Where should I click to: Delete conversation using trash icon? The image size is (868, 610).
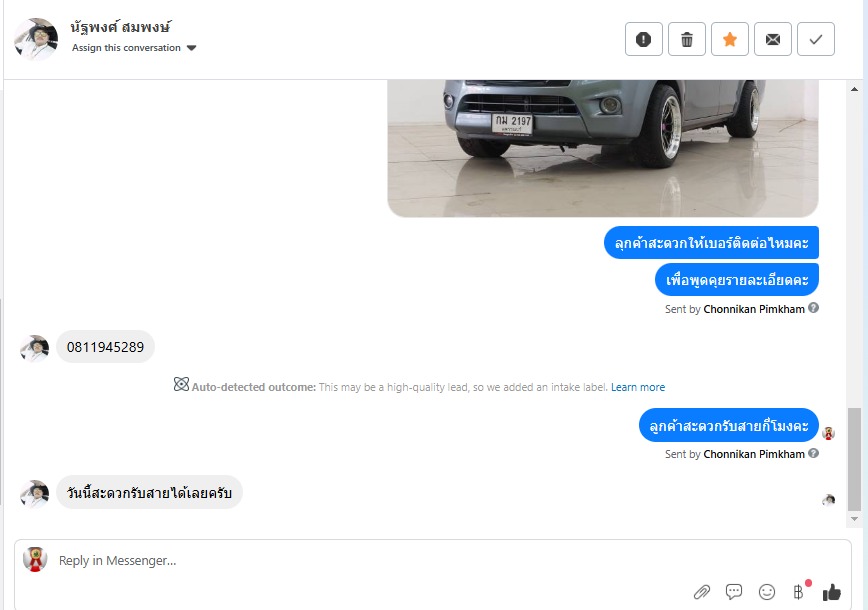(x=686, y=39)
